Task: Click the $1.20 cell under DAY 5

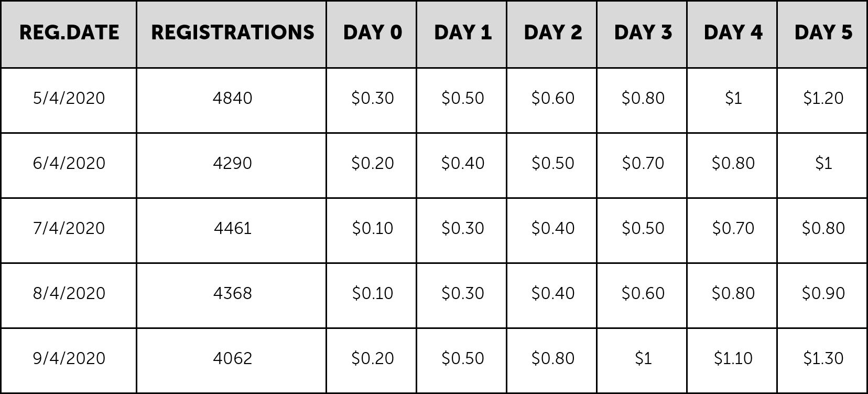Action: 822,100
